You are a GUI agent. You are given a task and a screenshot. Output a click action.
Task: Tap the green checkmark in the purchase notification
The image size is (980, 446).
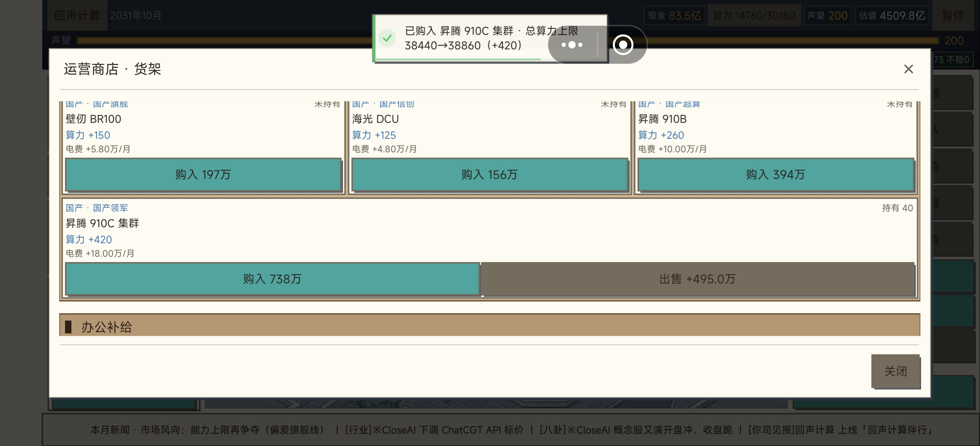click(387, 38)
